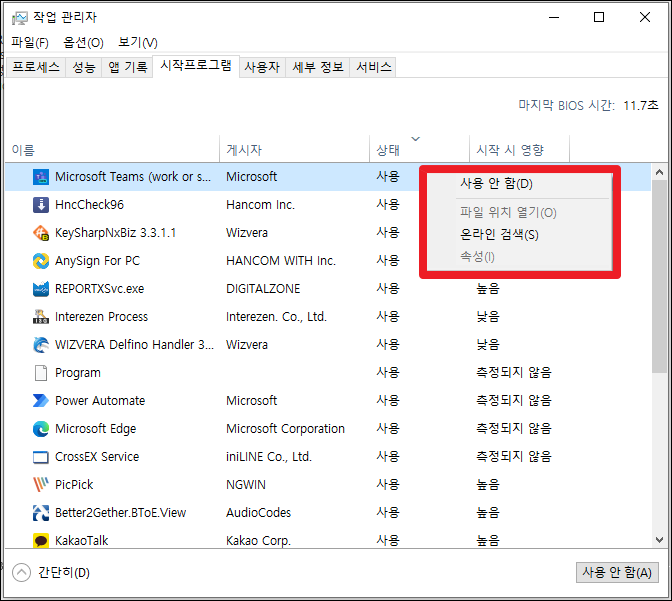
Task: Choose 사용 안 함(D) in context menu
Action: [519, 184]
